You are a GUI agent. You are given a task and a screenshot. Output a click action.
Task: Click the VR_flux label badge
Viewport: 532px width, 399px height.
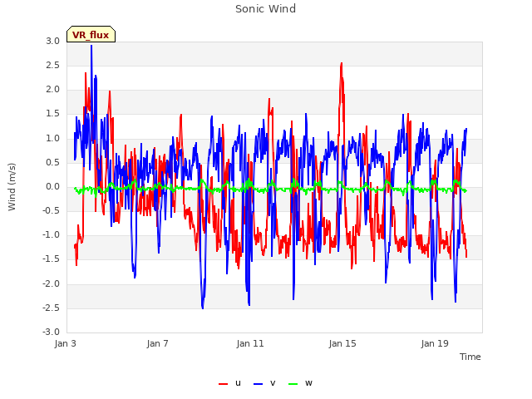coord(91,34)
